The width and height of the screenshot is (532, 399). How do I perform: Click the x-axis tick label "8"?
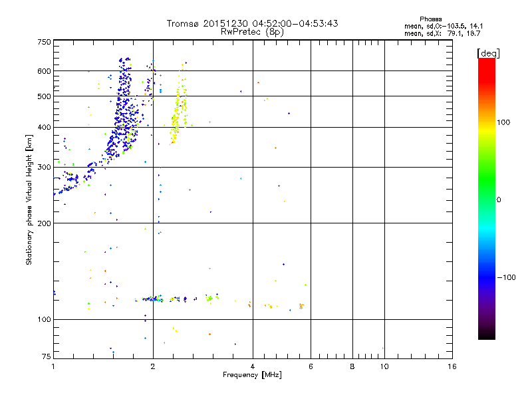[x=352, y=366]
